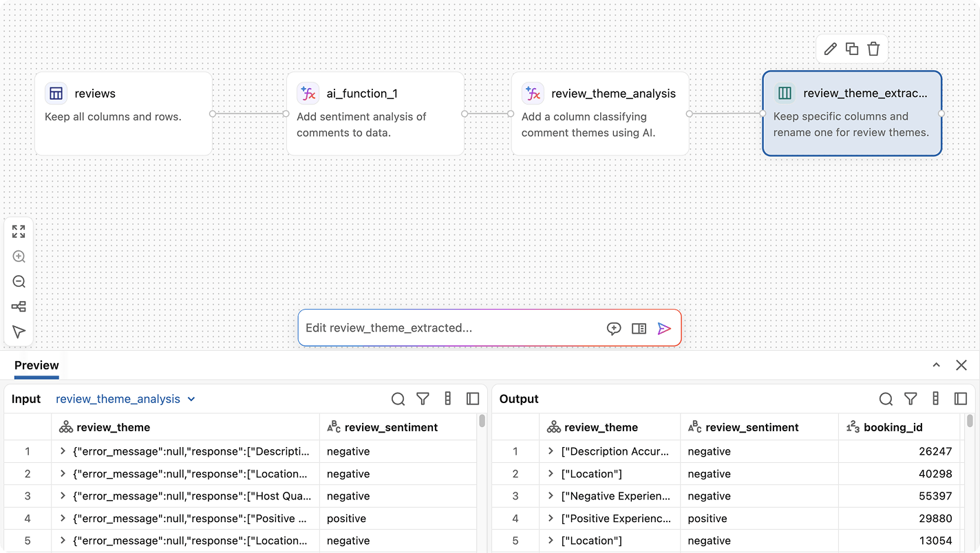The width and height of the screenshot is (980, 553).
Task: Click the booking_id cell 26247
Action: coord(899,452)
